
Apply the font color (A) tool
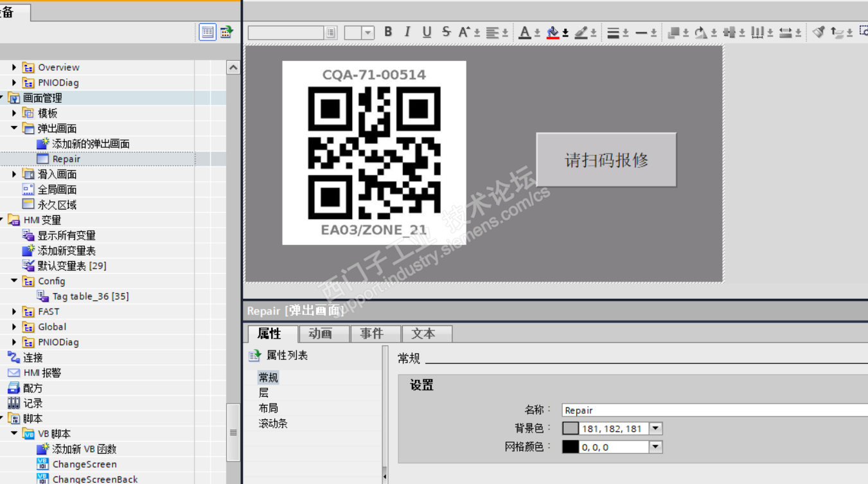pos(525,32)
